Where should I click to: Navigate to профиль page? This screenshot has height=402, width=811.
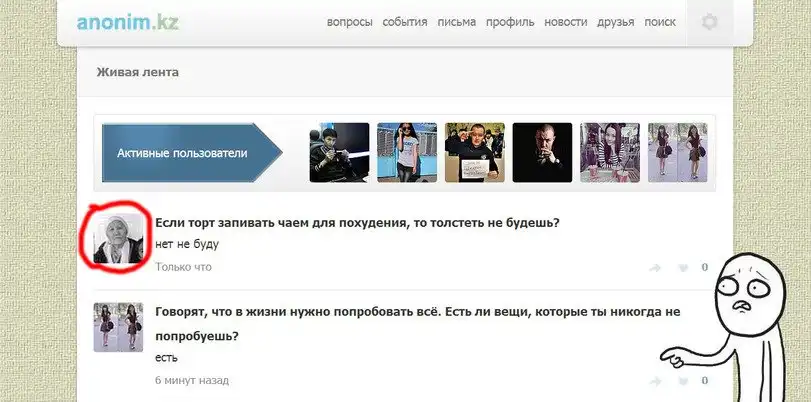(x=510, y=22)
